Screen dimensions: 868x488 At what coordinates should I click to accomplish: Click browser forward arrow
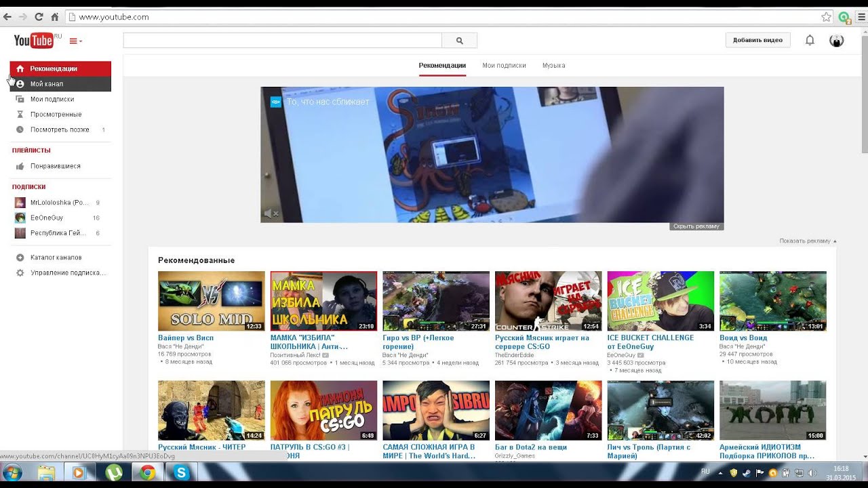coord(23,17)
